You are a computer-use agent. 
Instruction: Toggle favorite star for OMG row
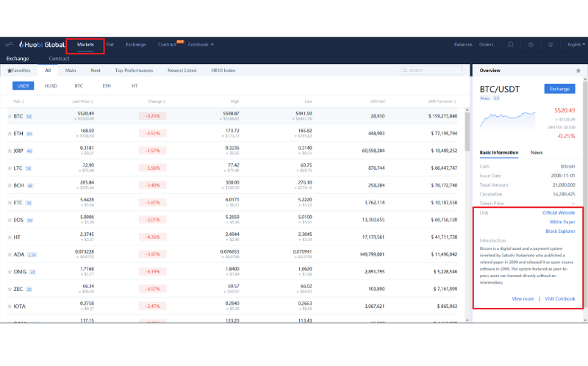click(10, 271)
